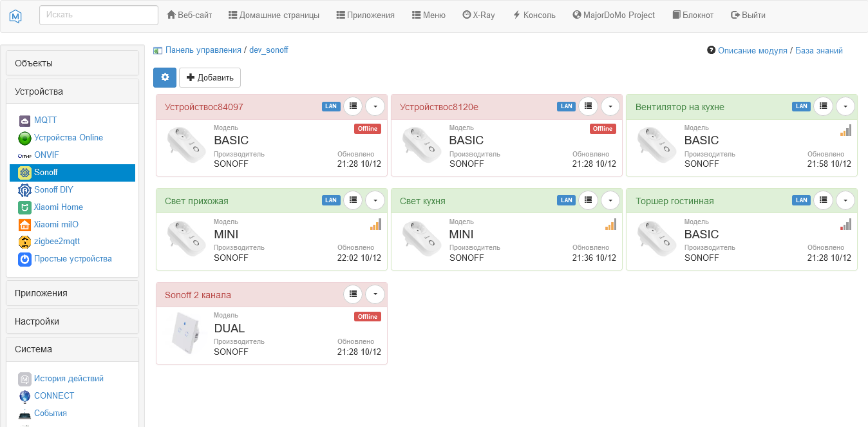Viewport: 868px width, 427px height.
Task: Click signal strength bars on Торшер гостинная card
Action: click(x=845, y=224)
